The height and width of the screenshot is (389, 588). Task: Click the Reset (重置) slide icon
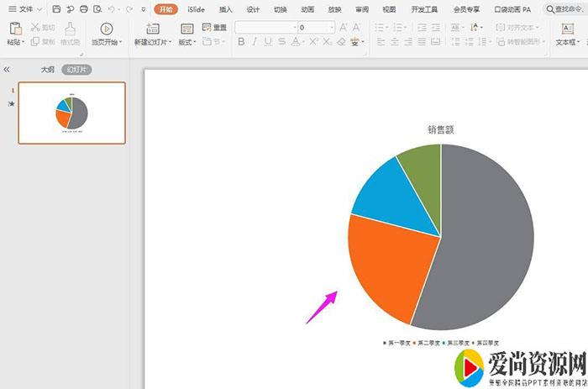point(214,27)
